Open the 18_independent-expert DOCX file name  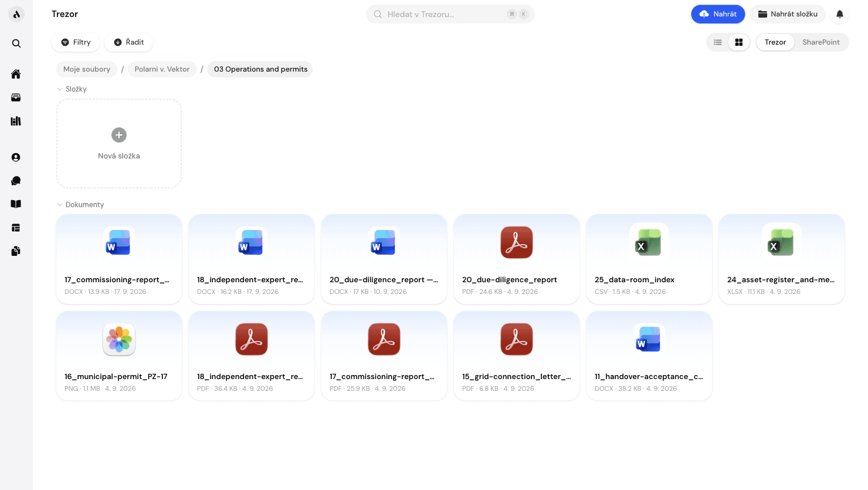pos(250,280)
